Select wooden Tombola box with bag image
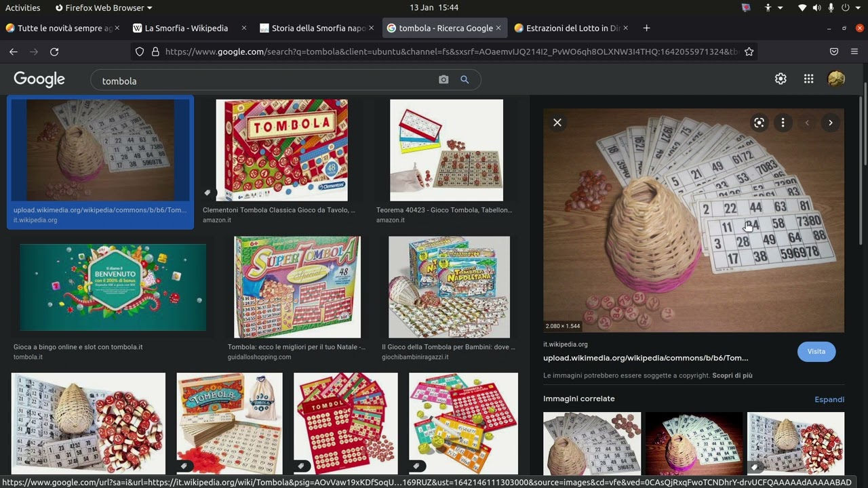The height and width of the screenshot is (488, 868). click(x=229, y=424)
